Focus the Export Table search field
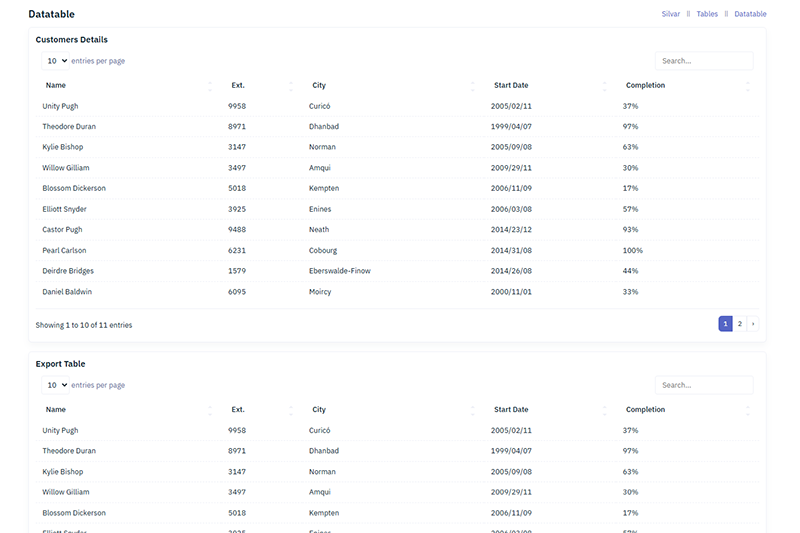800x533 pixels. 703,385
